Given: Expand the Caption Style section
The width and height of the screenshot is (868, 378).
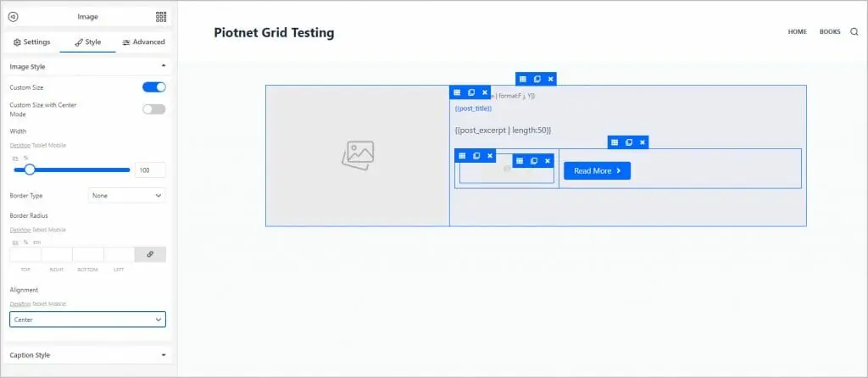Looking at the screenshot, I should (x=163, y=355).
